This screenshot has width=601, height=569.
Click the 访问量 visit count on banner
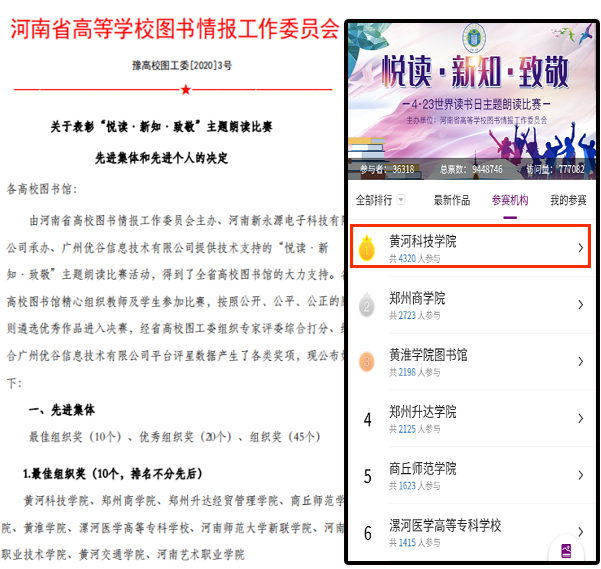558,169
